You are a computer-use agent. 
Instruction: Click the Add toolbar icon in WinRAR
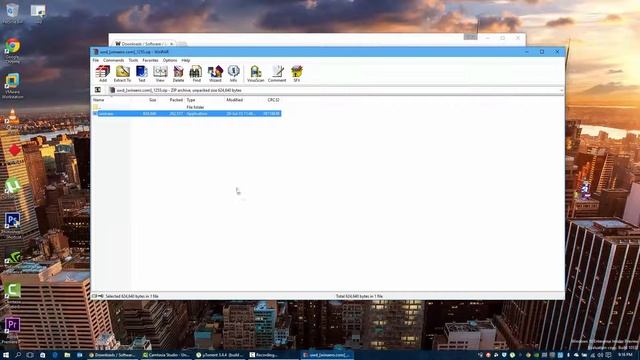point(102,73)
